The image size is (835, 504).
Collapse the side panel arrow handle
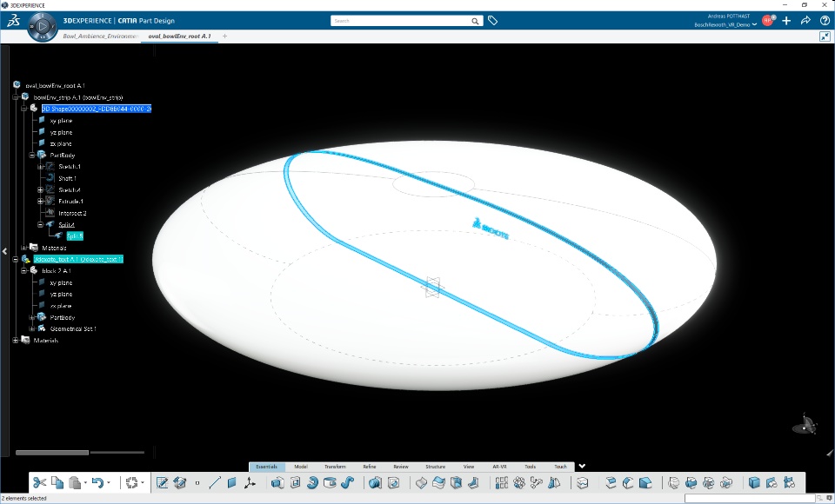(5, 251)
